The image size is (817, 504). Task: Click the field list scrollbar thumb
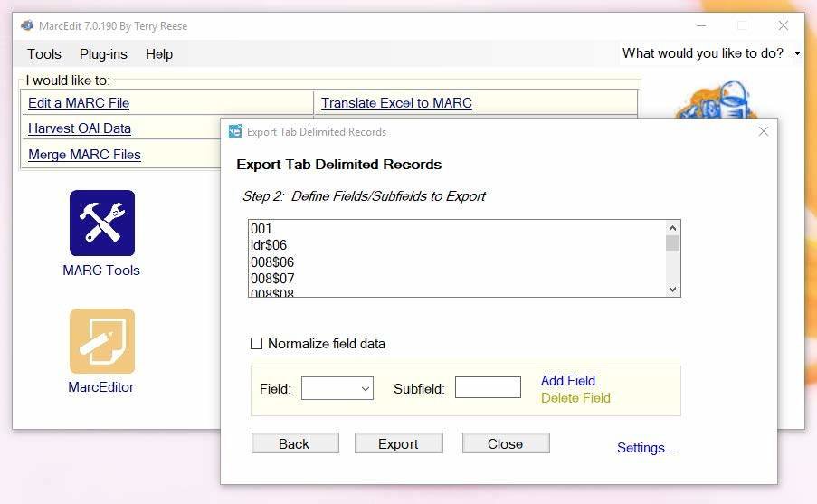click(672, 242)
